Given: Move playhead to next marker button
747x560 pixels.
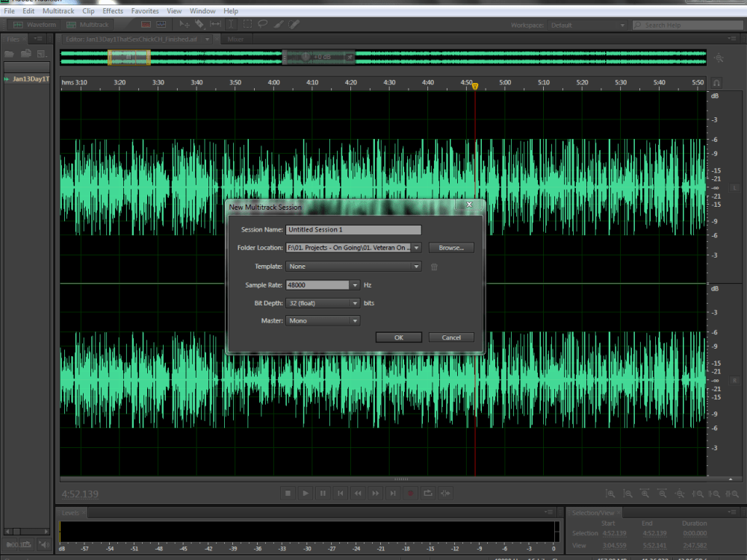Looking at the screenshot, I should tap(393, 494).
